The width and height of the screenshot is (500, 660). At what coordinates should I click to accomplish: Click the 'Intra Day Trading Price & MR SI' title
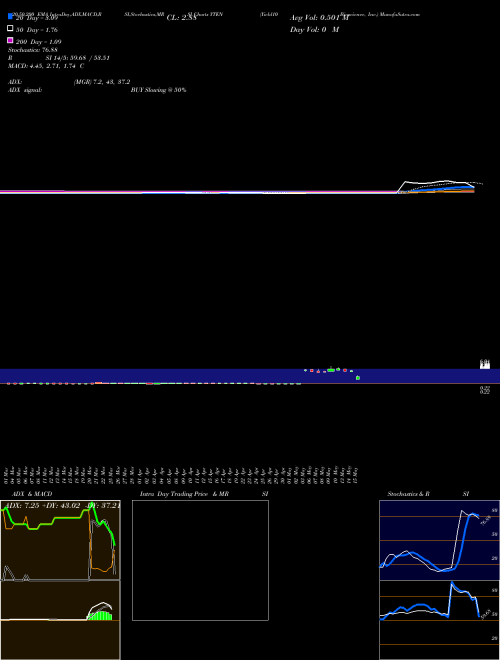204,494
